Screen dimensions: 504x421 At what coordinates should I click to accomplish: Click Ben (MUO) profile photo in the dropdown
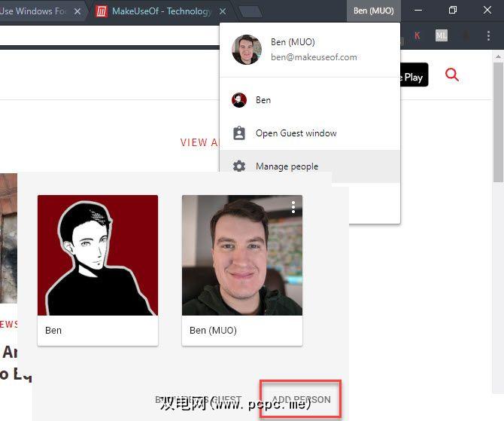click(247, 50)
